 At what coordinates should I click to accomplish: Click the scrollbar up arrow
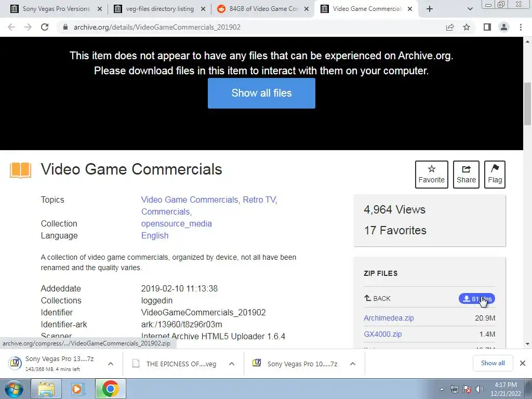coord(528,42)
